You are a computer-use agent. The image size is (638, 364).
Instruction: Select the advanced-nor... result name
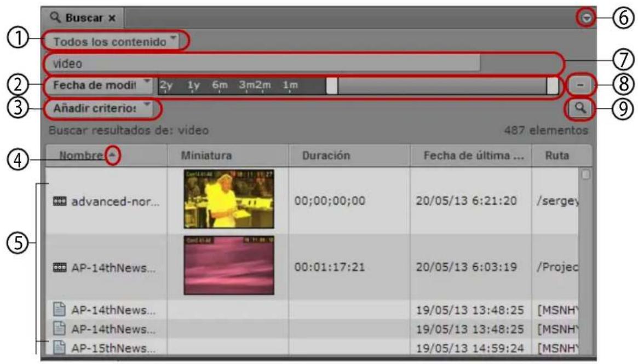tap(115, 201)
